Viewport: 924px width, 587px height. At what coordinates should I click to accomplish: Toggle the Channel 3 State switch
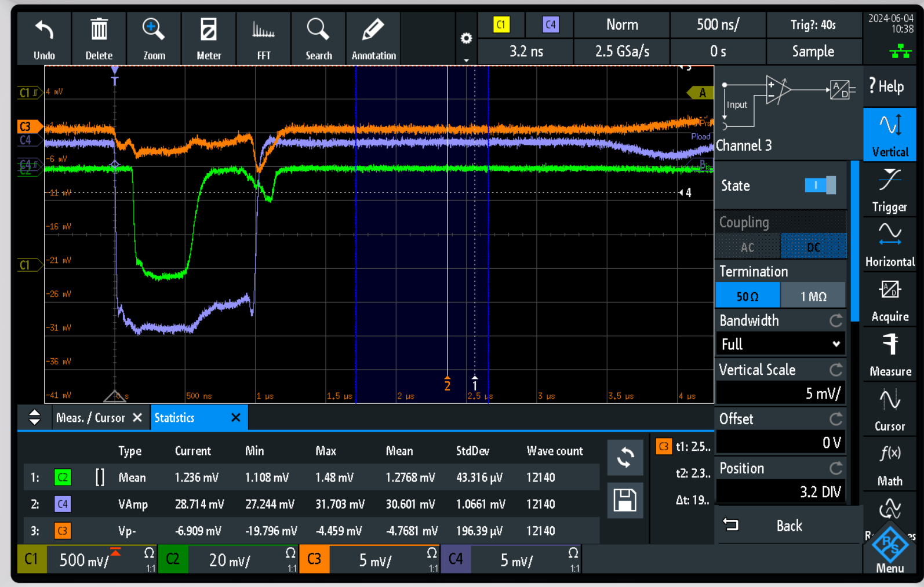point(820,185)
